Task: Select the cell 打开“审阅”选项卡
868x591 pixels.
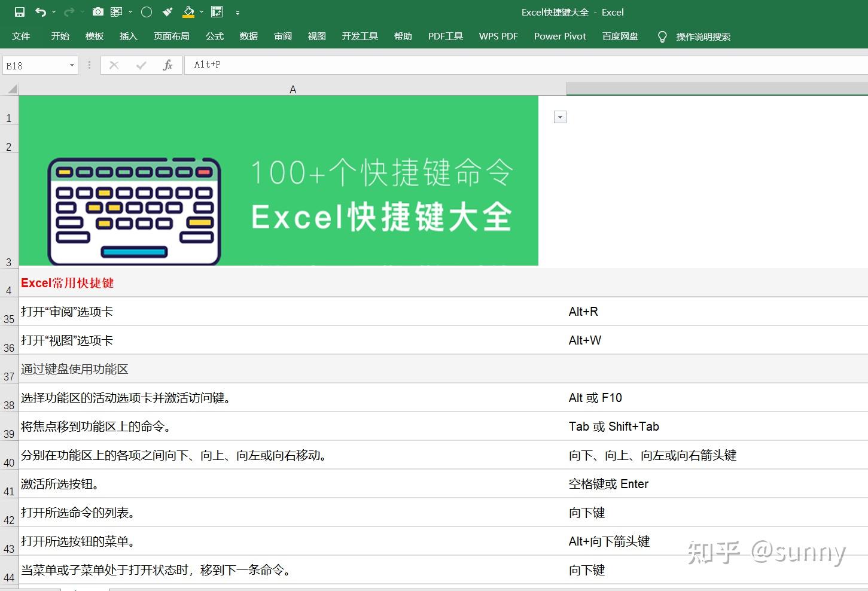Action: click(293, 312)
